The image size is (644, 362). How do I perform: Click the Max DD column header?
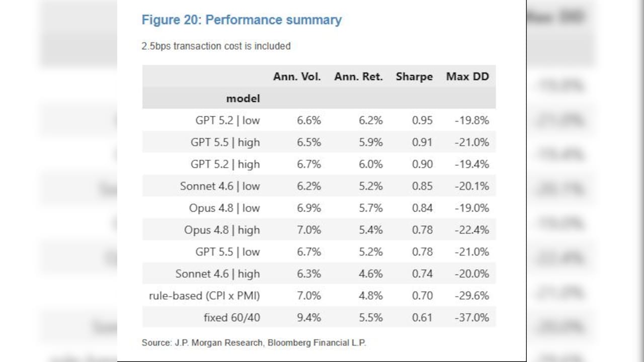(x=467, y=76)
